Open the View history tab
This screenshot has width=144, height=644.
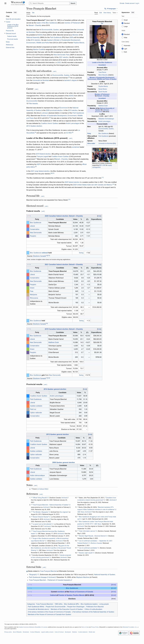click(107, 13)
